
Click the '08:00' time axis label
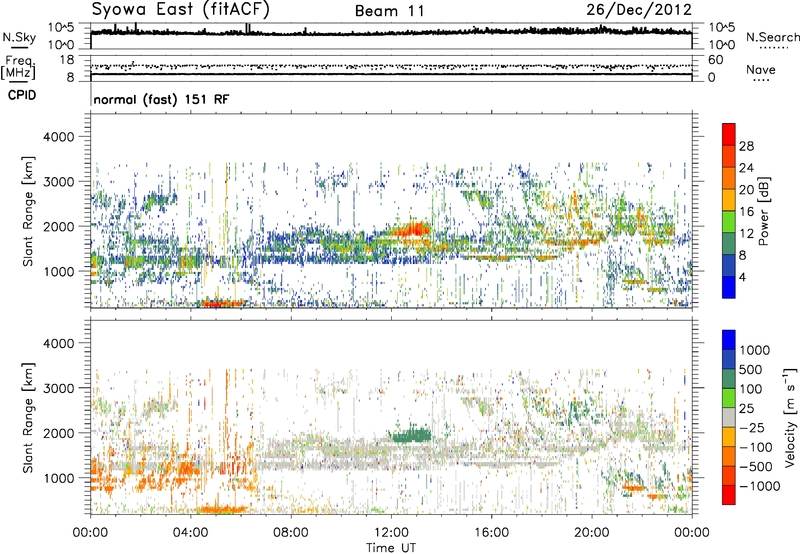[x=291, y=533]
